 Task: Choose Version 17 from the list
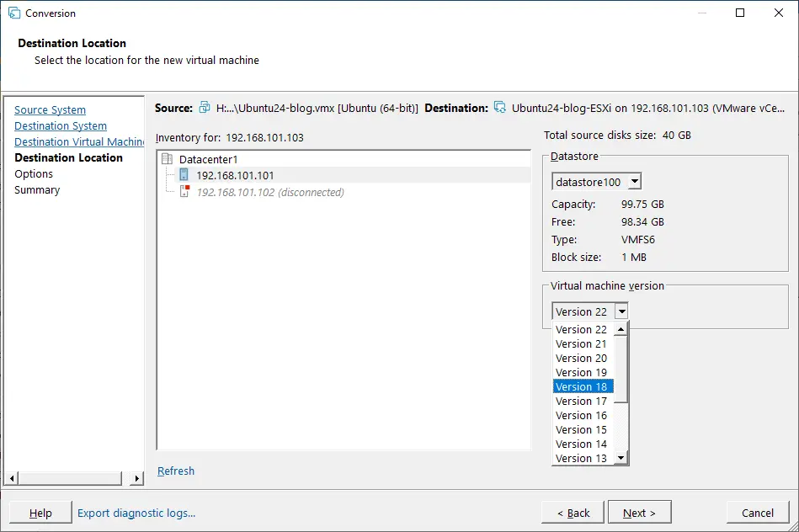pyautogui.click(x=583, y=401)
